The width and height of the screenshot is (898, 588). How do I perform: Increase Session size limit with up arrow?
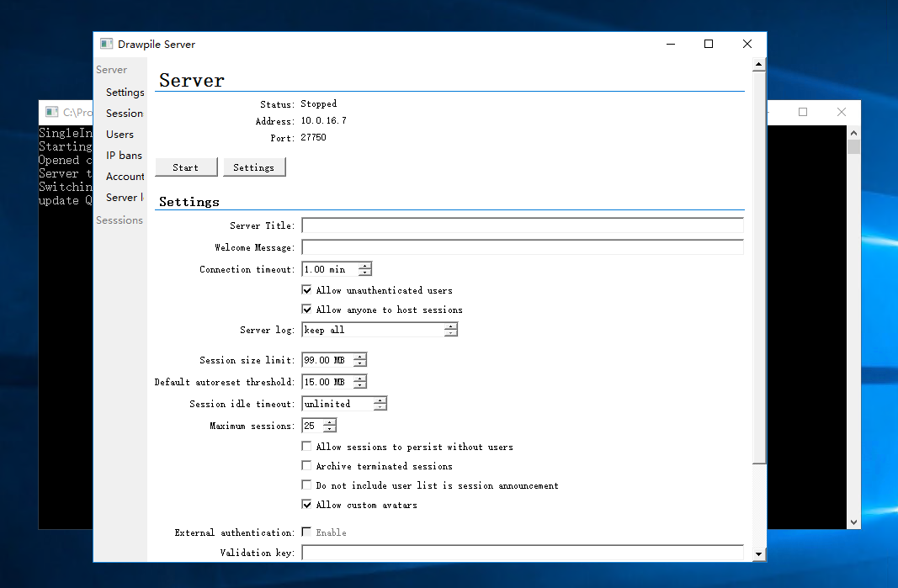click(x=359, y=357)
